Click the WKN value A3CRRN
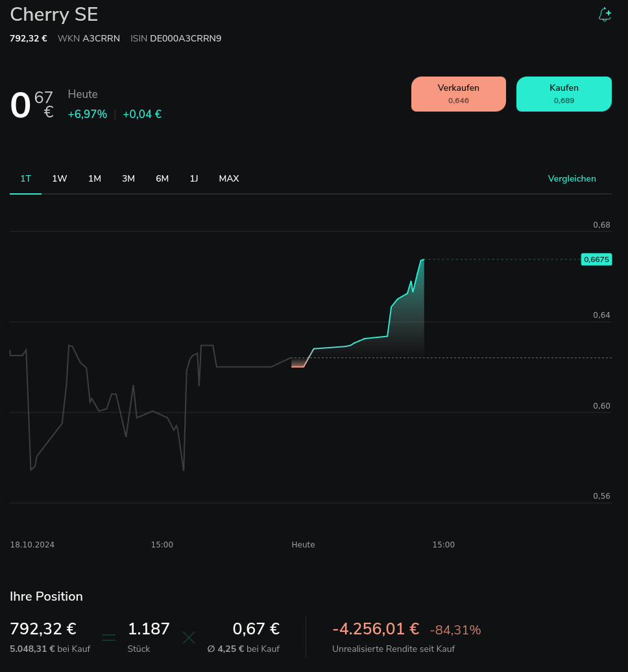The height and width of the screenshot is (672, 628). pyautogui.click(x=101, y=38)
